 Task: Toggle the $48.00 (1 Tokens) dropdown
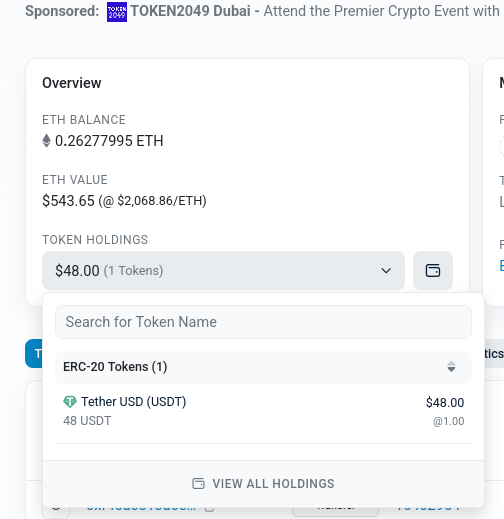click(223, 270)
